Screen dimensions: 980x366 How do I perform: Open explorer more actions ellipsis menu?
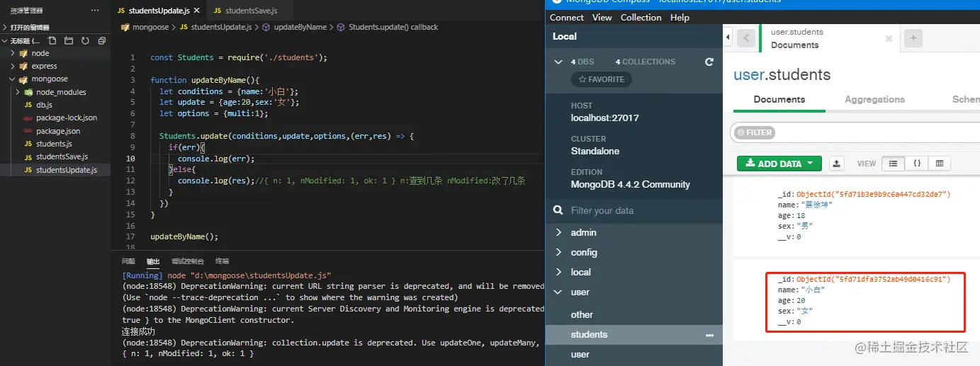95,11
